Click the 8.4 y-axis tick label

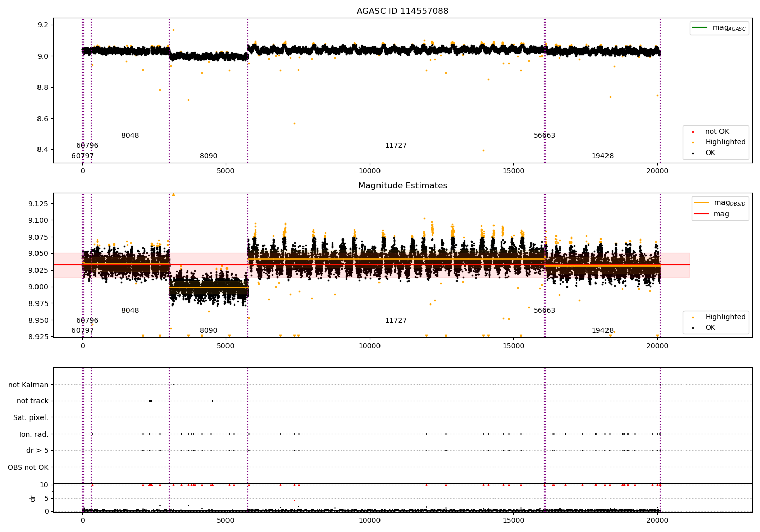coord(42,150)
